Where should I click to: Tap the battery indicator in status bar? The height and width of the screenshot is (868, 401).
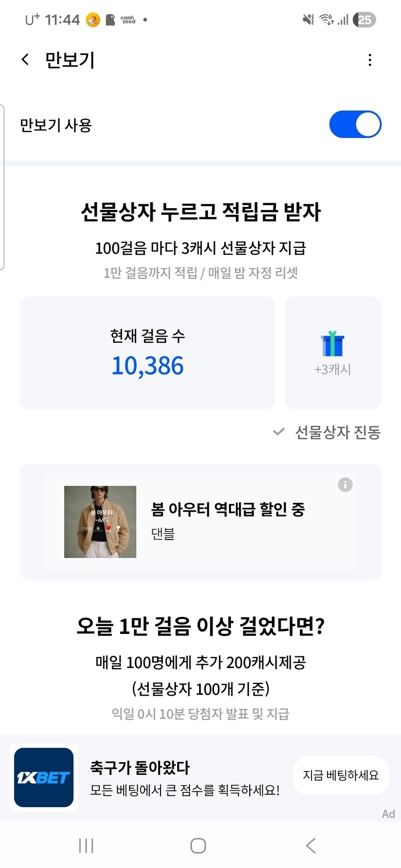[x=364, y=20]
